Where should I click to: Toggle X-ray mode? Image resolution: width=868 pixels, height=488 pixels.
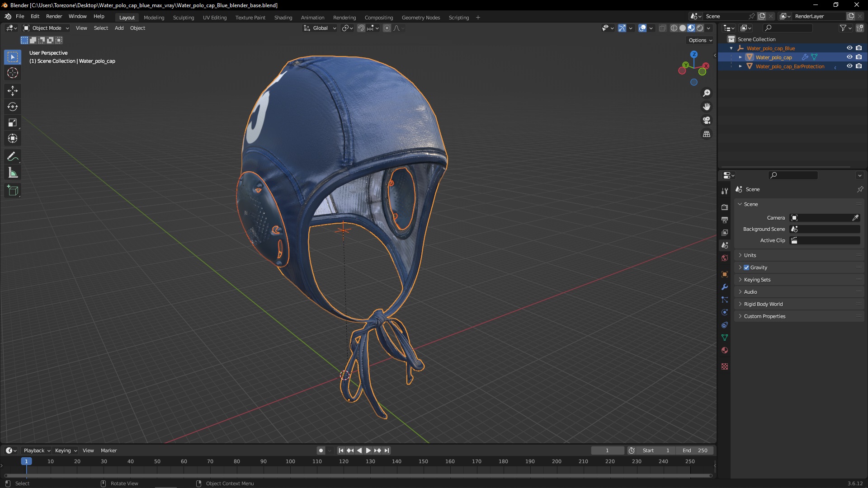tap(662, 28)
